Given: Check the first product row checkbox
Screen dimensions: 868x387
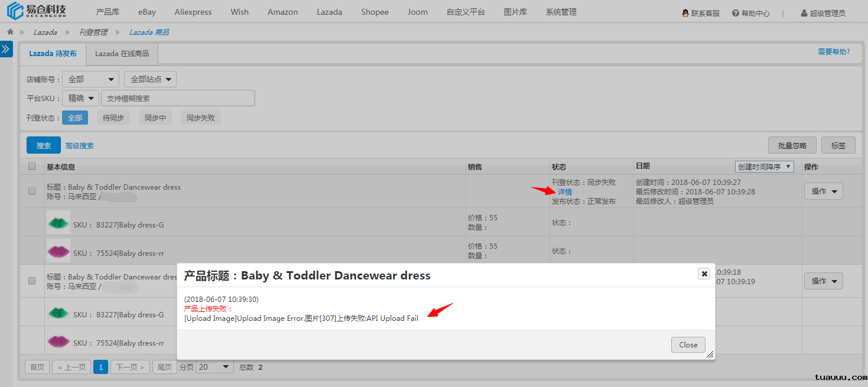Looking at the screenshot, I should [x=32, y=191].
